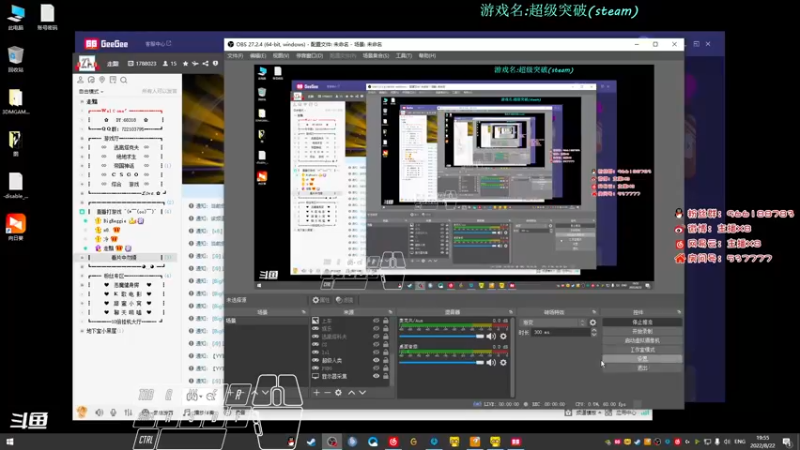Screen dimensions: 800x450
Task: Open source properties gear in Sources toolbar
Action: coord(338,392)
